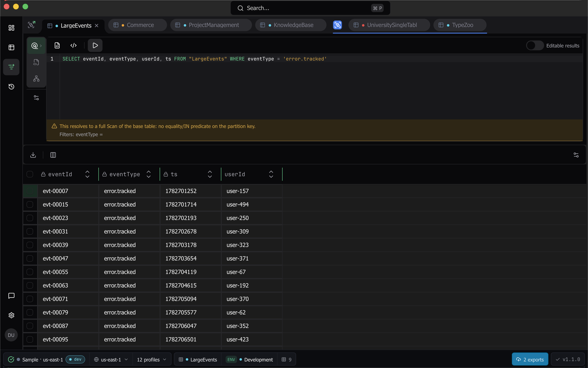The height and width of the screenshot is (368, 588).
Task: Click the evt-00095 cell
Action: point(68,339)
